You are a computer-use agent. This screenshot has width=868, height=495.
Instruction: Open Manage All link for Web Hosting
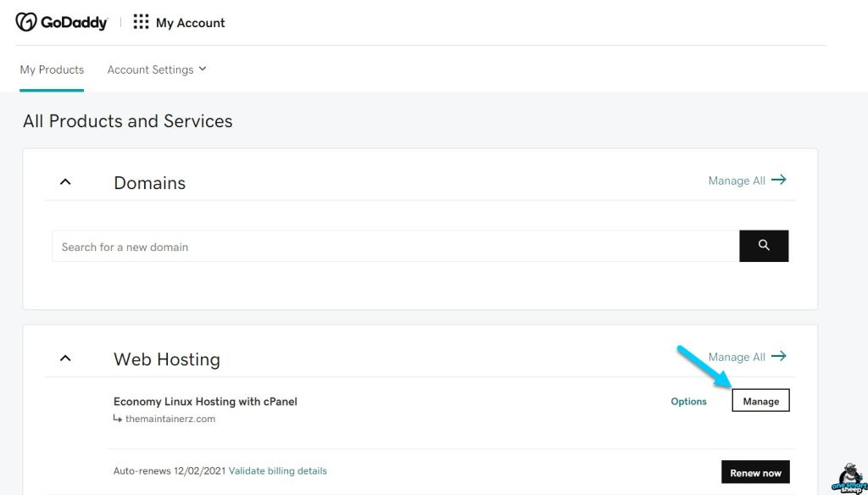[736, 357]
